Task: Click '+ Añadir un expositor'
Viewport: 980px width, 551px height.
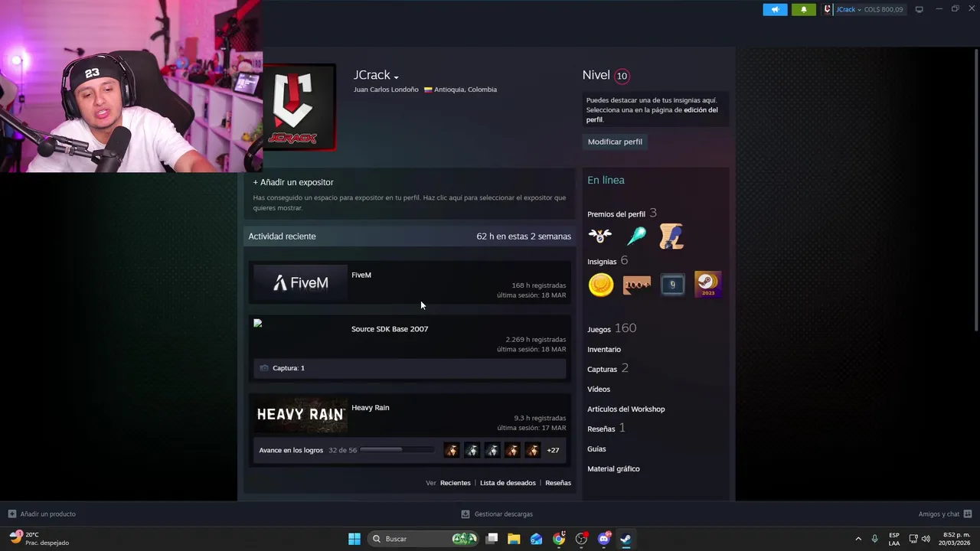Action: coord(293,182)
